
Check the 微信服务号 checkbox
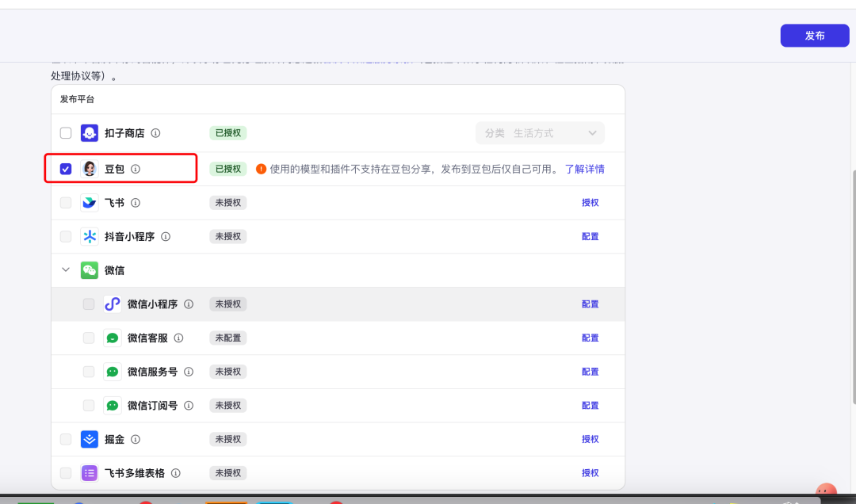pyautogui.click(x=89, y=372)
